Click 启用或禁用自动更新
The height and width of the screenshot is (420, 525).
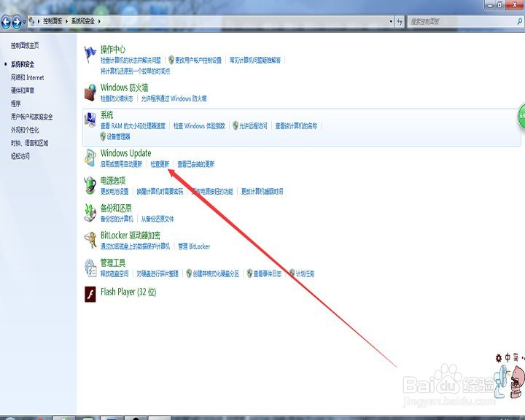click(121, 164)
